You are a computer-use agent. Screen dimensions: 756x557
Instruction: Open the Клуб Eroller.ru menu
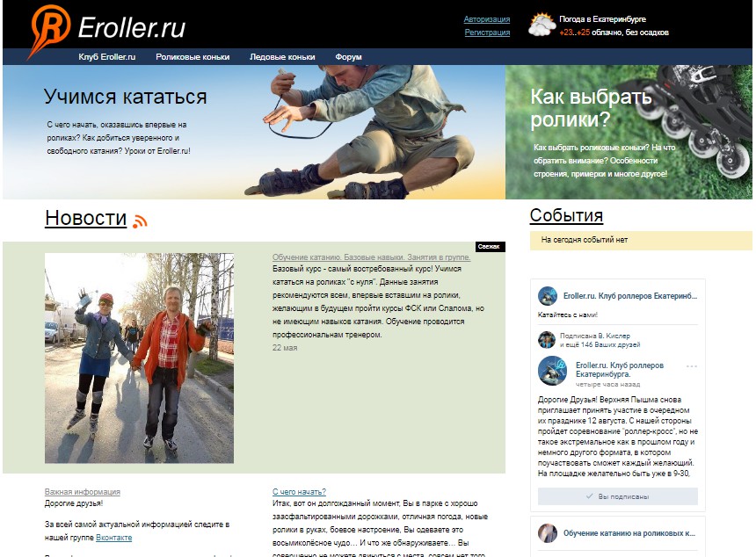point(107,57)
